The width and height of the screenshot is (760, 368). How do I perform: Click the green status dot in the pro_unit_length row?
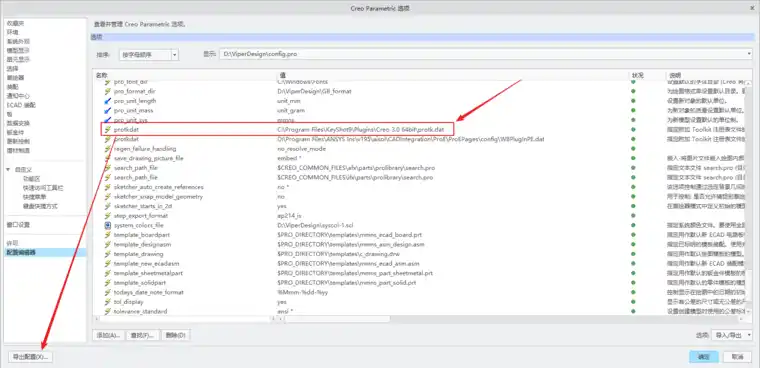633,101
